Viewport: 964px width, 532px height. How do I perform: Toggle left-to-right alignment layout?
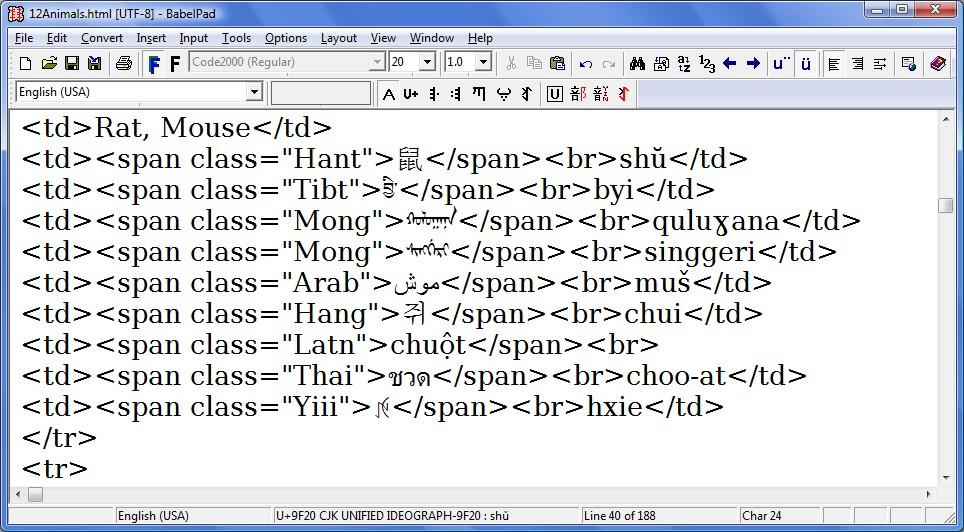click(x=834, y=63)
